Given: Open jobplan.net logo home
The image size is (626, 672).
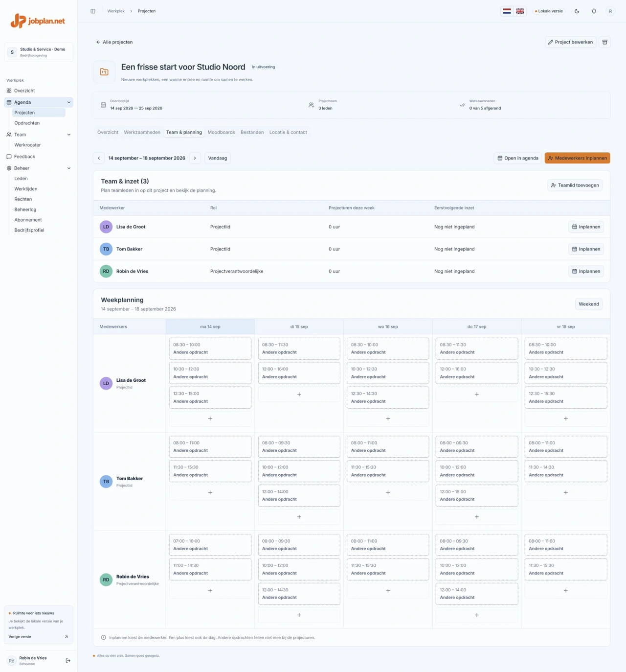Looking at the screenshot, I should [38, 21].
